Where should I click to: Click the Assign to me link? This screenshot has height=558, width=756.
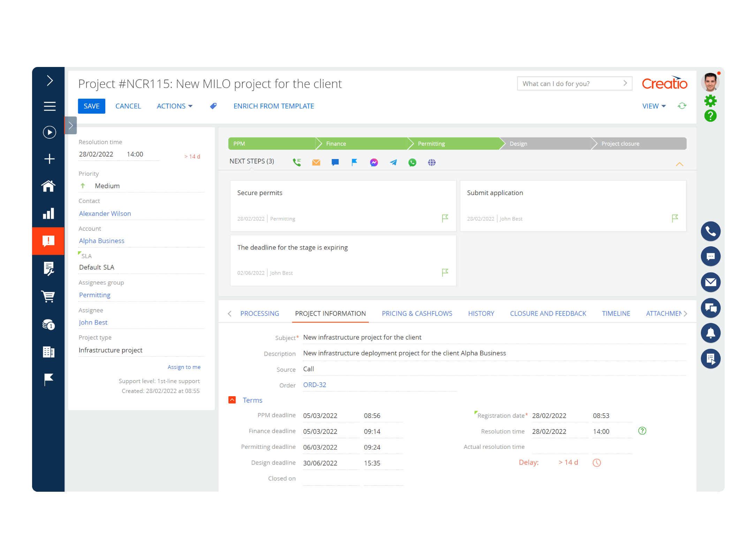[184, 367]
